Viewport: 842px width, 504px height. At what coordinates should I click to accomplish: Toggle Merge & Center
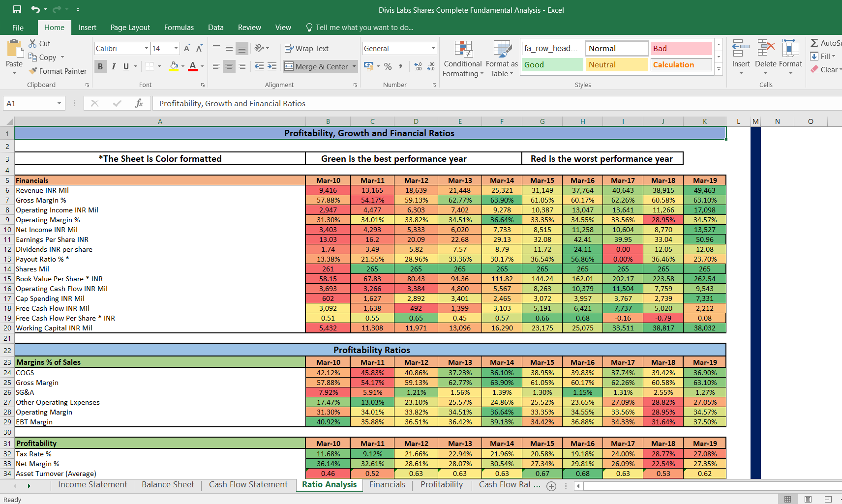click(x=316, y=66)
